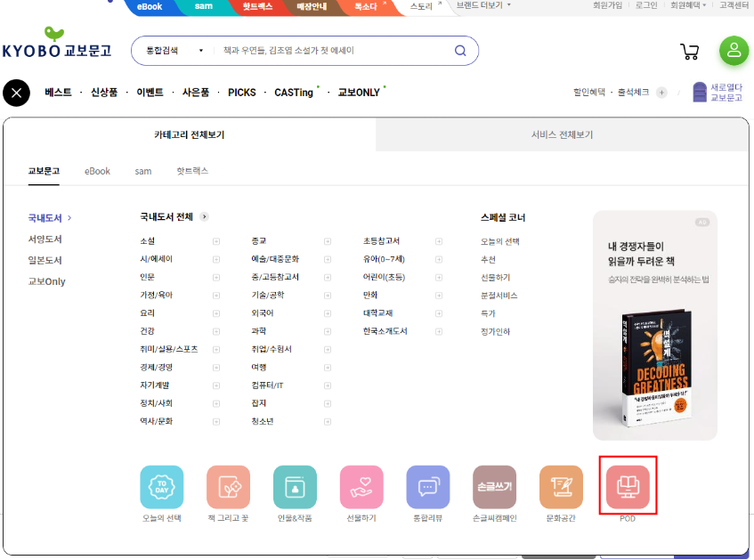Click the CASTing menu item
The image size is (754, 560).
point(294,93)
